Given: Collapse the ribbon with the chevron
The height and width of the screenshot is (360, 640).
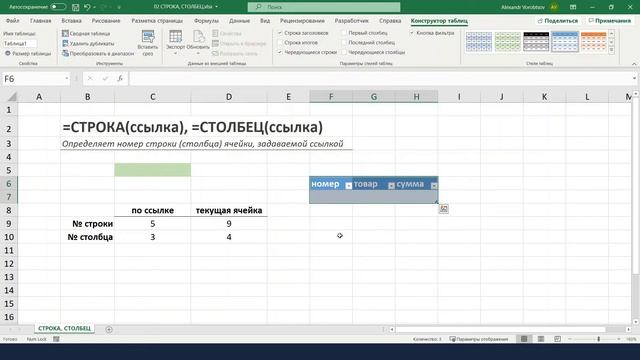Looking at the screenshot, I should coord(634,64).
